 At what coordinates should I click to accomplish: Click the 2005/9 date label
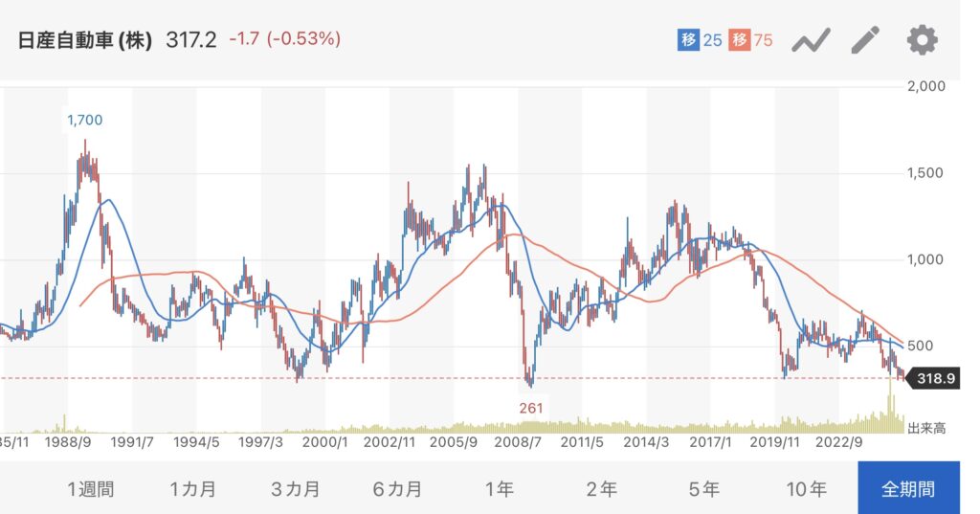click(454, 443)
